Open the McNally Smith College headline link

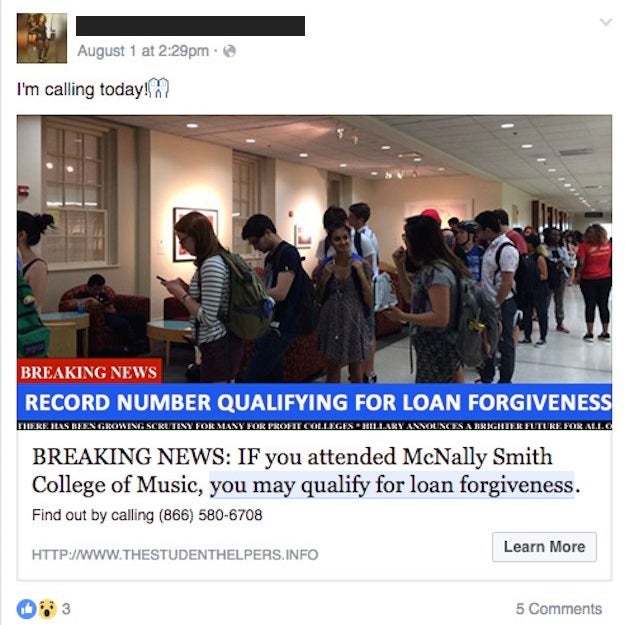pos(306,470)
